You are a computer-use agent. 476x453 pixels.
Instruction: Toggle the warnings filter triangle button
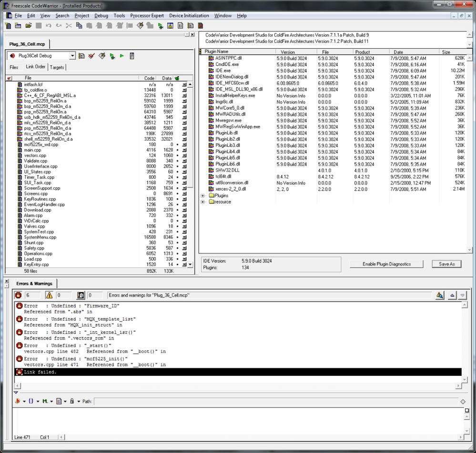tap(49, 295)
